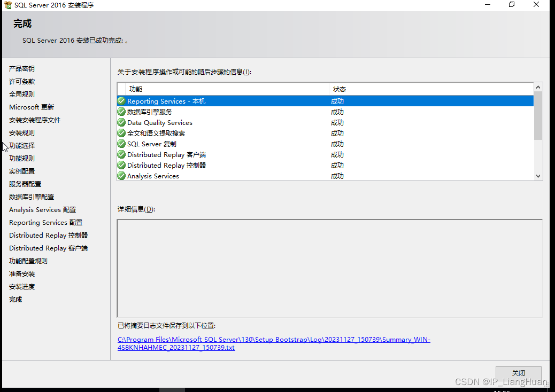Screen dimensions: 555x392
Task: Click green check icon beside Reporting Services - 本机
Action: 121,101
